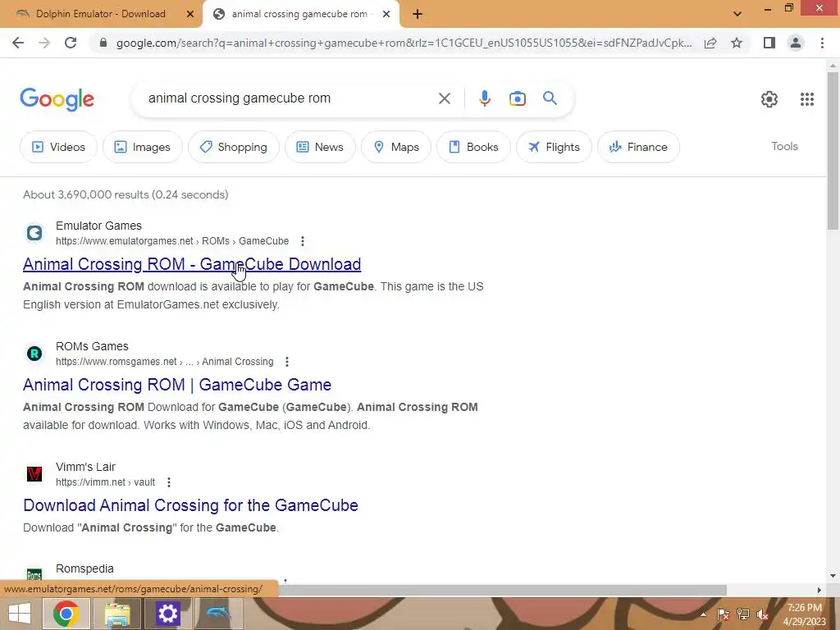840x630 pixels.
Task: Switch to Shopping results
Action: 234,147
